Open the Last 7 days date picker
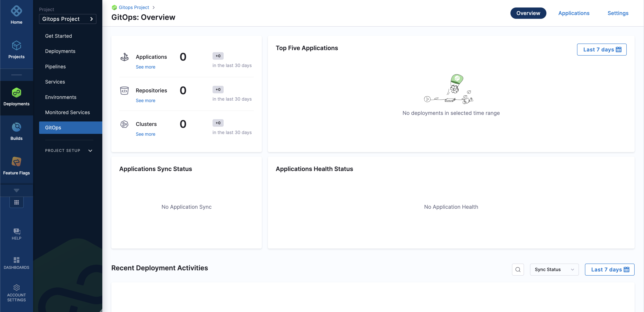 click(x=602, y=49)
